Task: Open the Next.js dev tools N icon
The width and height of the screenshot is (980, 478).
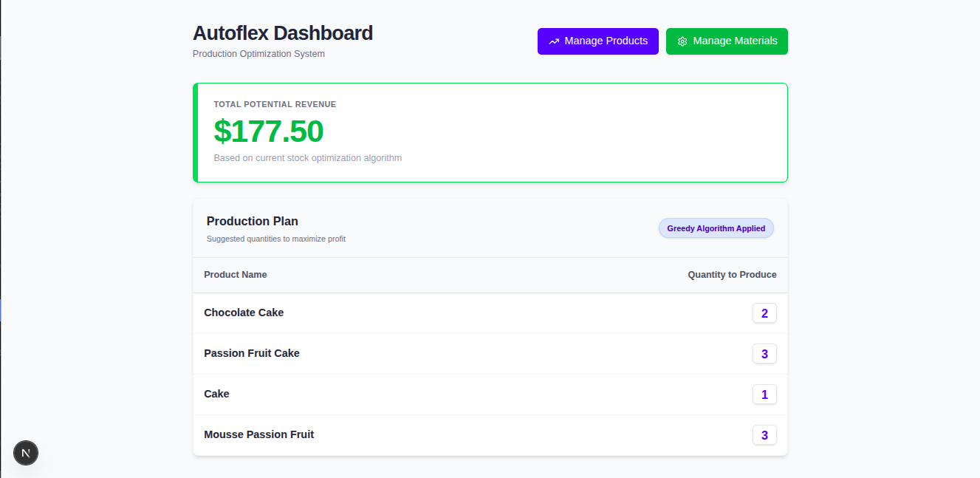Action: click(26, 453)
